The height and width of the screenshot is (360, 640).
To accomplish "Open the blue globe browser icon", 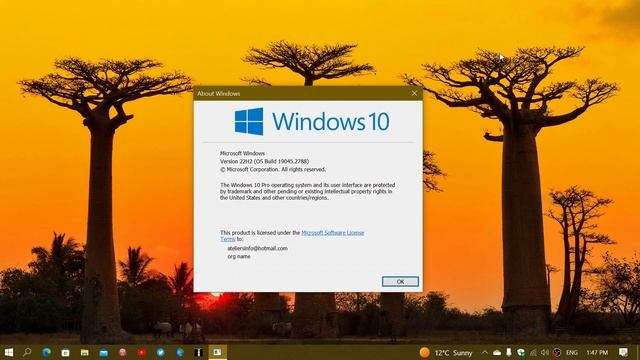I will coord(180,352).
